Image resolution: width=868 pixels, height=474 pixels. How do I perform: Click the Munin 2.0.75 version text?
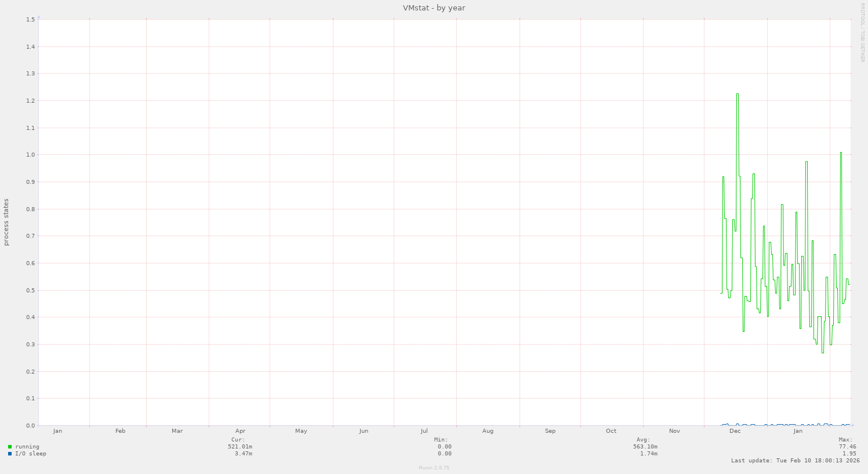[x=434, y=468]
